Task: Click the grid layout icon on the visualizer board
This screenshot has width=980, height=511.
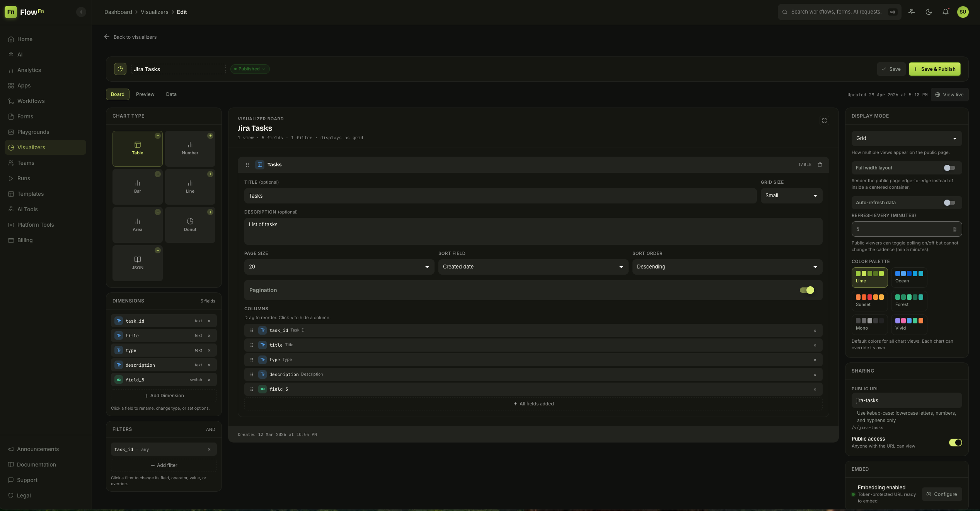Action: (x=824, y=121)
